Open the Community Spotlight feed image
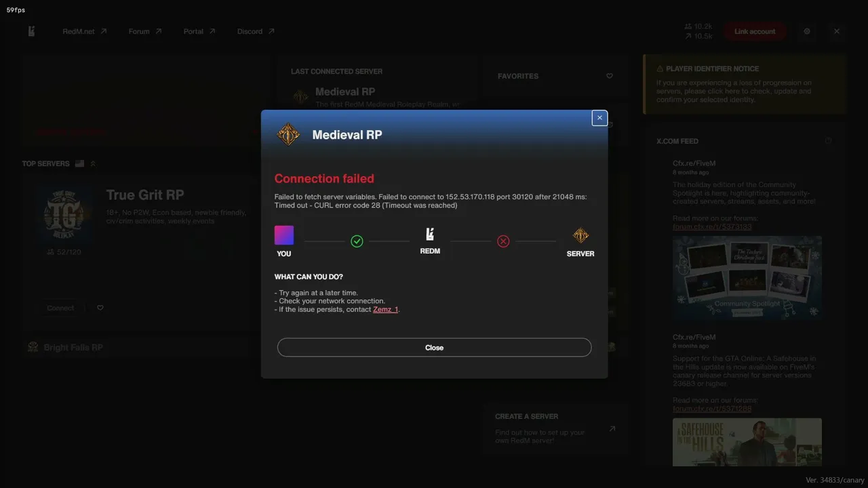This screenshot has width=868, height=488. point(747,277)
